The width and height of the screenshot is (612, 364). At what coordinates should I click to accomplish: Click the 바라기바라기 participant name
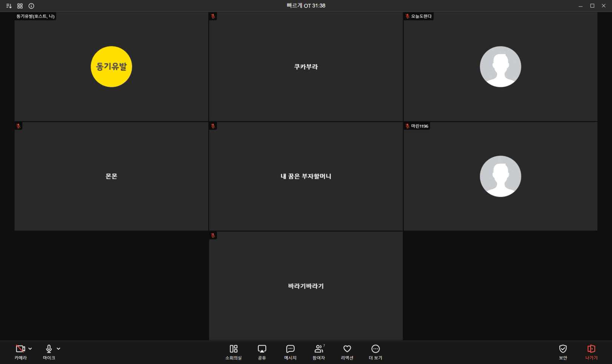pyautogui.click(x=306, y=286)
